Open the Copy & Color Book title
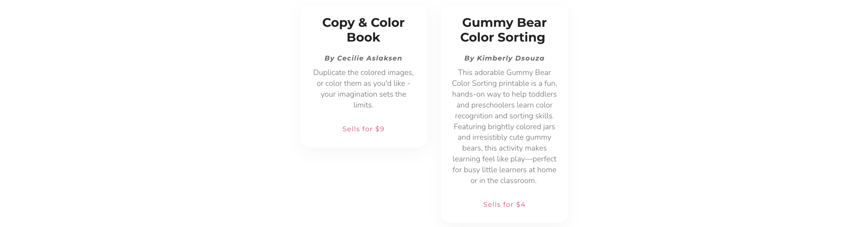This screenshot has width=868, height=227. coord(363,30)
